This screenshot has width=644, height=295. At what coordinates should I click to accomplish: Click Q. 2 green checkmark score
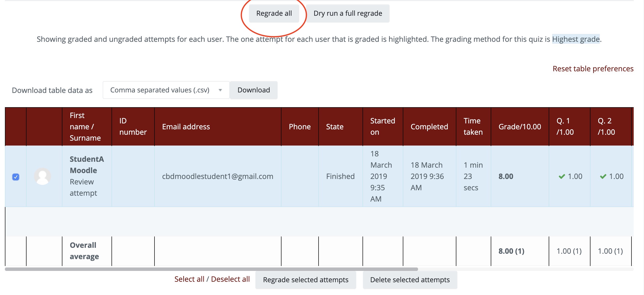[612, 177]
